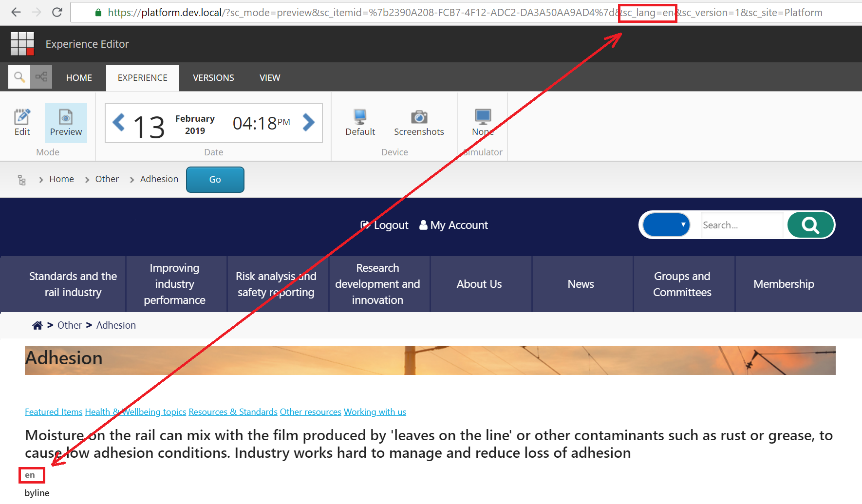This screenshot has height=504, width=862.
Task: Toggle Preview mode
Action: [x=66, y=123]
